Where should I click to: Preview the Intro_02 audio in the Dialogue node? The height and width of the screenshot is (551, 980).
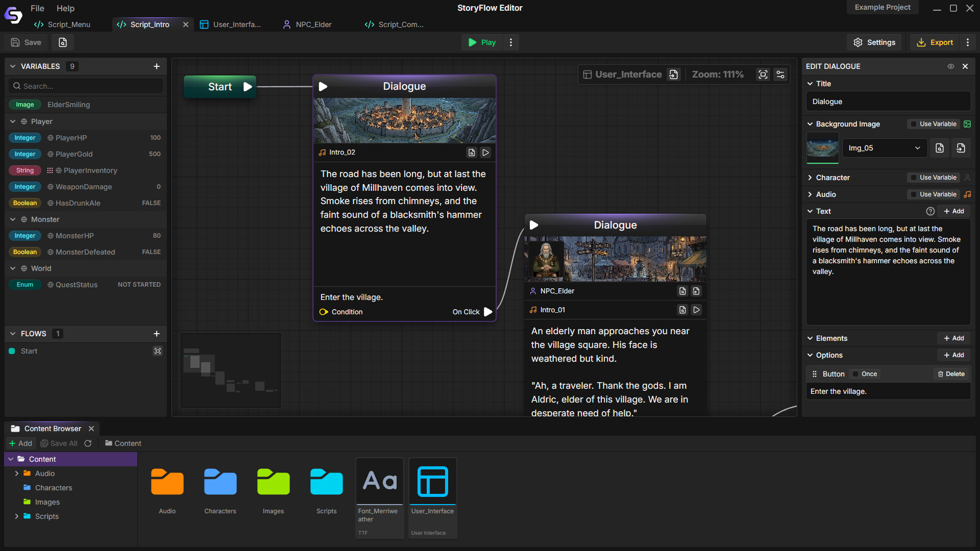click(x=485, y=152)
